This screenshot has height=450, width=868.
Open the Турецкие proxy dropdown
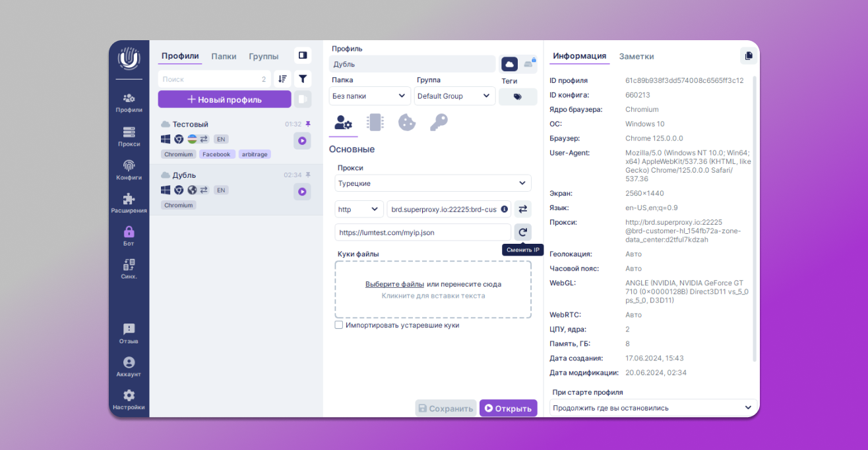(x=433, y=183)
